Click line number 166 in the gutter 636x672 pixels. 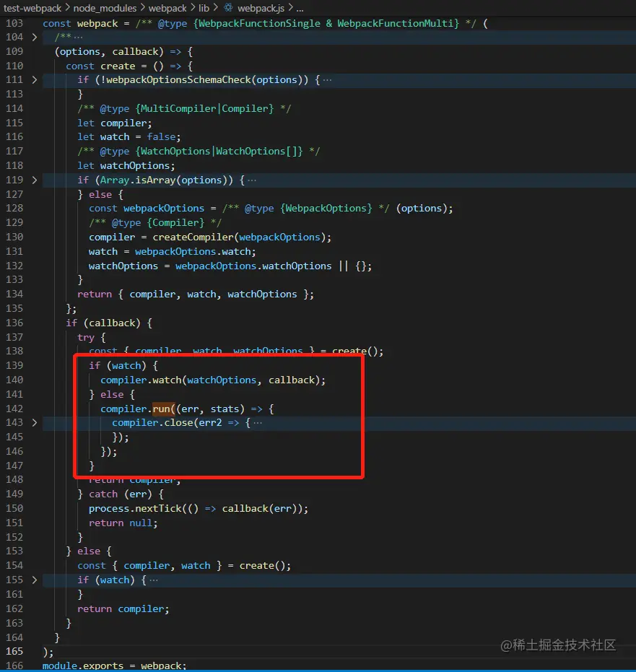pos(14,665)
